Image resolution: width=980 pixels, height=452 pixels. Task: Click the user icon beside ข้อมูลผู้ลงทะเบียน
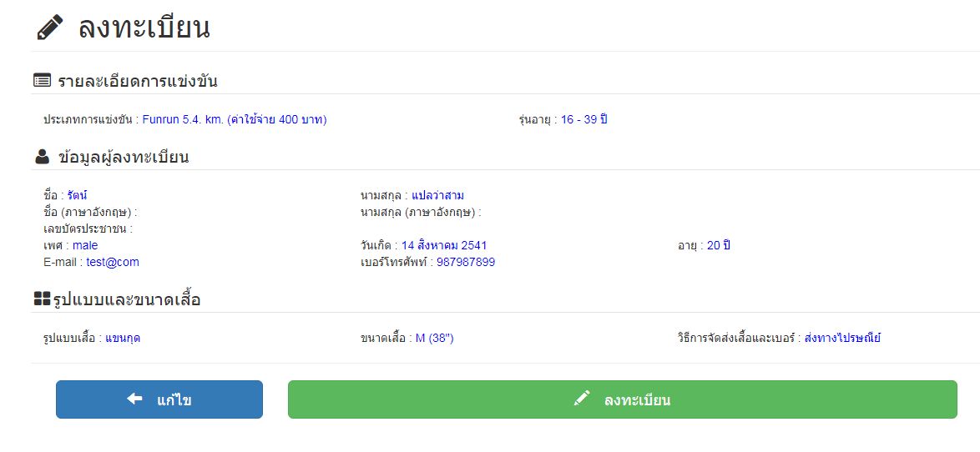coord(42,157)
